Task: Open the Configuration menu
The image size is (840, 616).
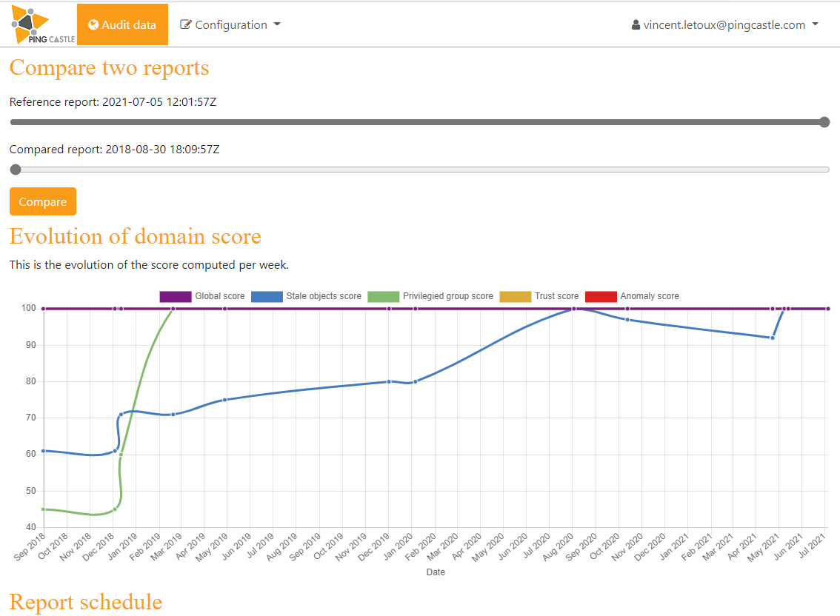Action: pos(231,24)
